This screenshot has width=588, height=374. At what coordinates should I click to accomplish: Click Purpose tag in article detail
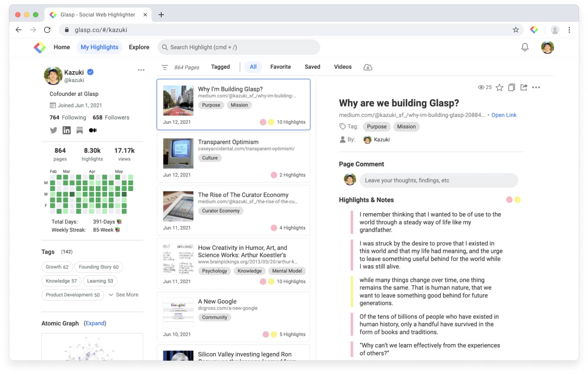(377, 126)
